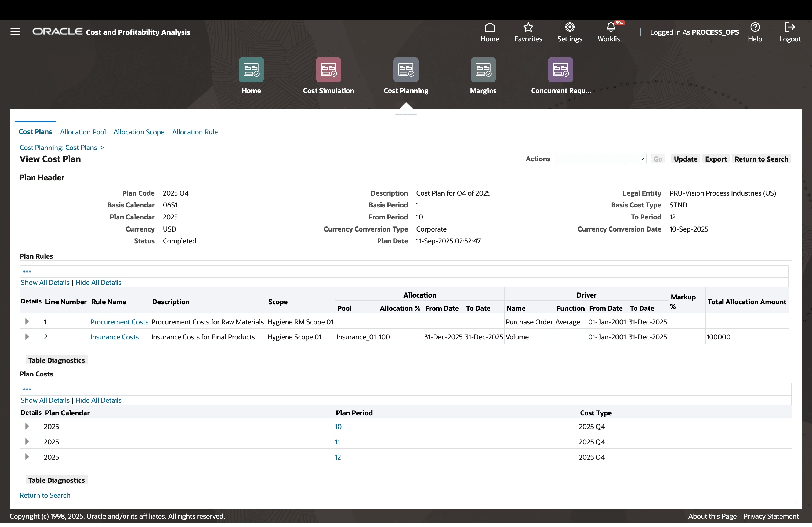This screenshot has width=812, height=527.
Task: Click the Export button
Action: 715,159
